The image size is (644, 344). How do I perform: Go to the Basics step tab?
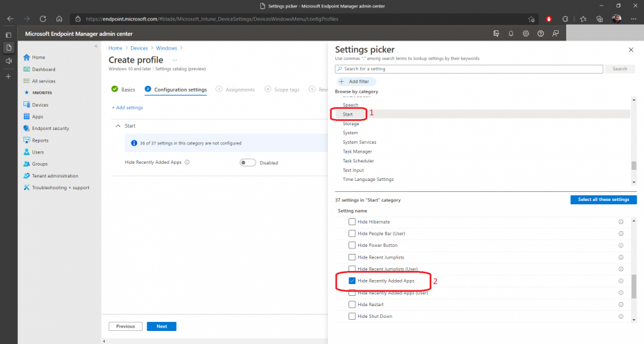[x=123, y=89]
